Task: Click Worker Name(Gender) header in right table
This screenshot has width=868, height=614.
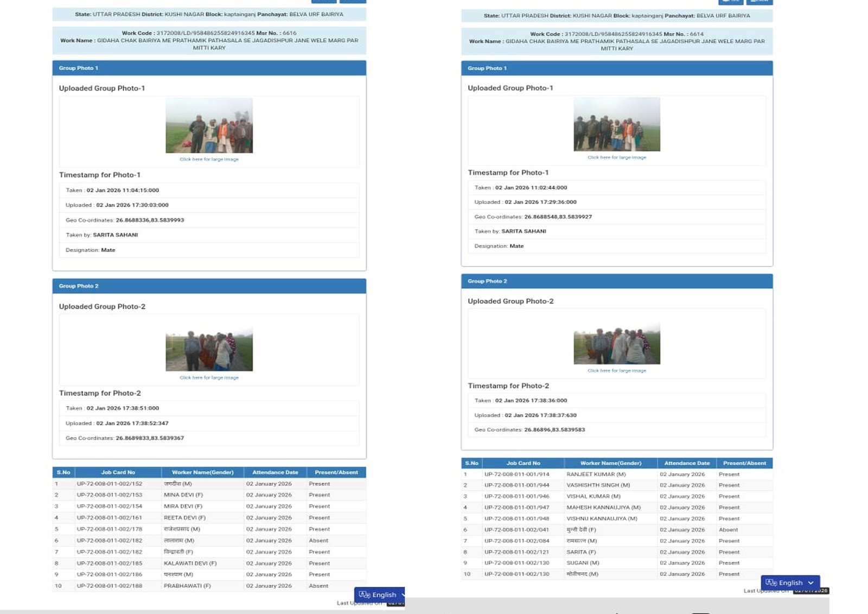Action: pos(610,463)
